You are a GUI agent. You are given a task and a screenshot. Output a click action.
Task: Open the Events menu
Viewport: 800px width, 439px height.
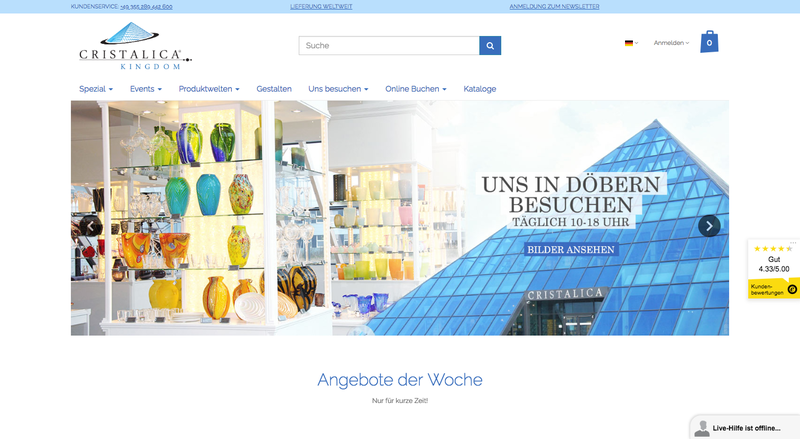coord(146,89)
